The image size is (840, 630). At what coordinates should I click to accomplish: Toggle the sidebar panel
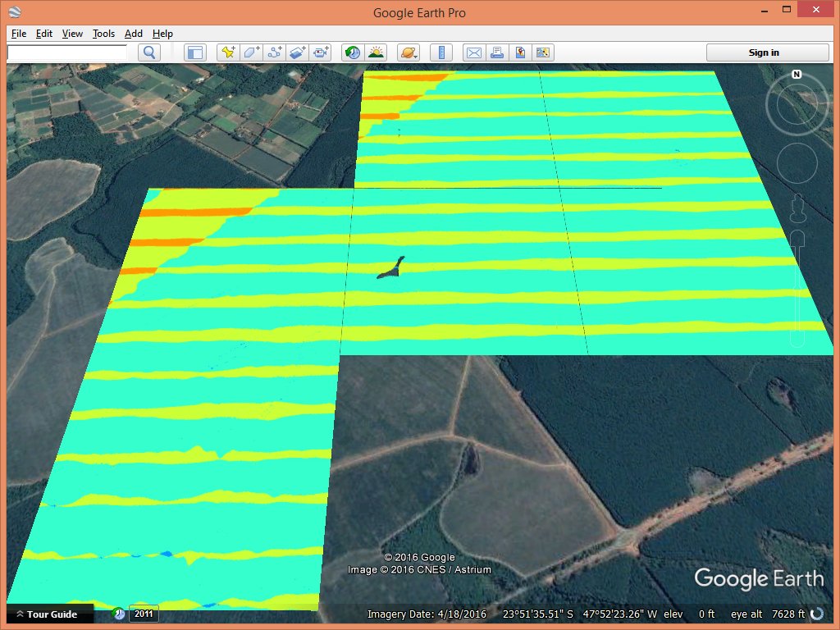point(194,52)
